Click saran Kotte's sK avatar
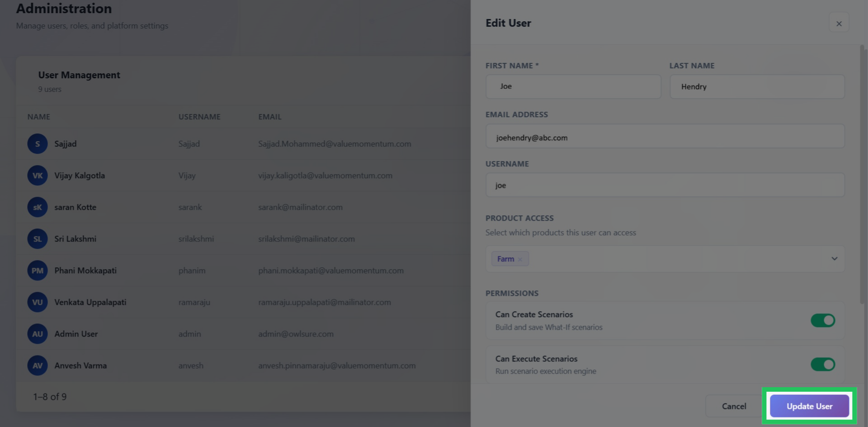Viewport: 868px width, 427px height. (x=38, y=207)
